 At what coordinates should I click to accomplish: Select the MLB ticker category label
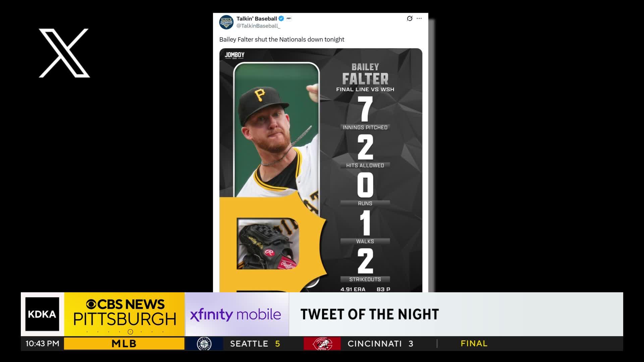(124, 344)
